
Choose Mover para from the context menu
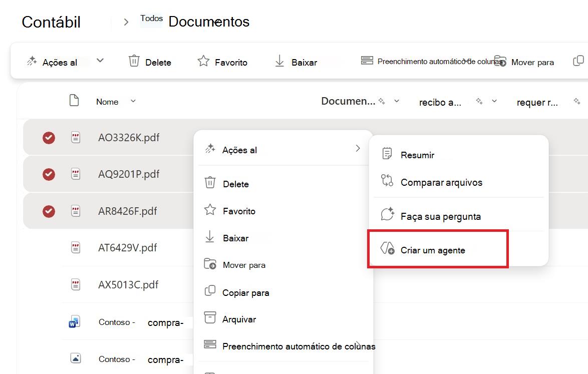[x=283, y=264]
